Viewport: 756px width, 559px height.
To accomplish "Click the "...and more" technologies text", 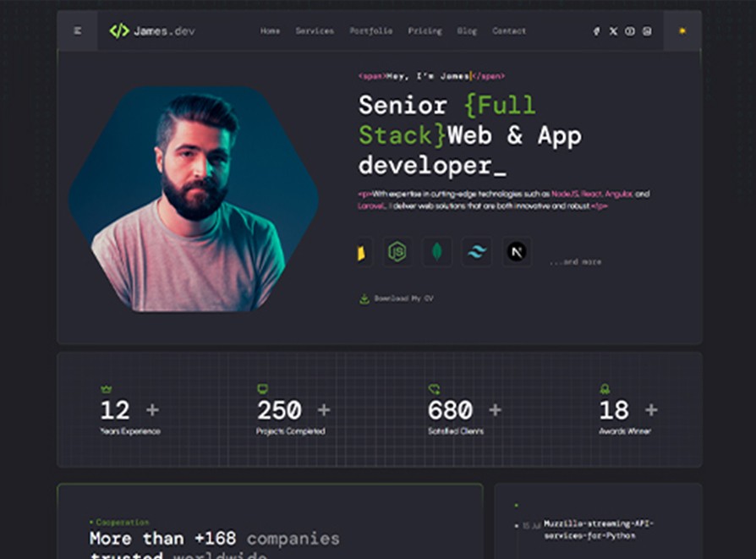I will (575, 262).
